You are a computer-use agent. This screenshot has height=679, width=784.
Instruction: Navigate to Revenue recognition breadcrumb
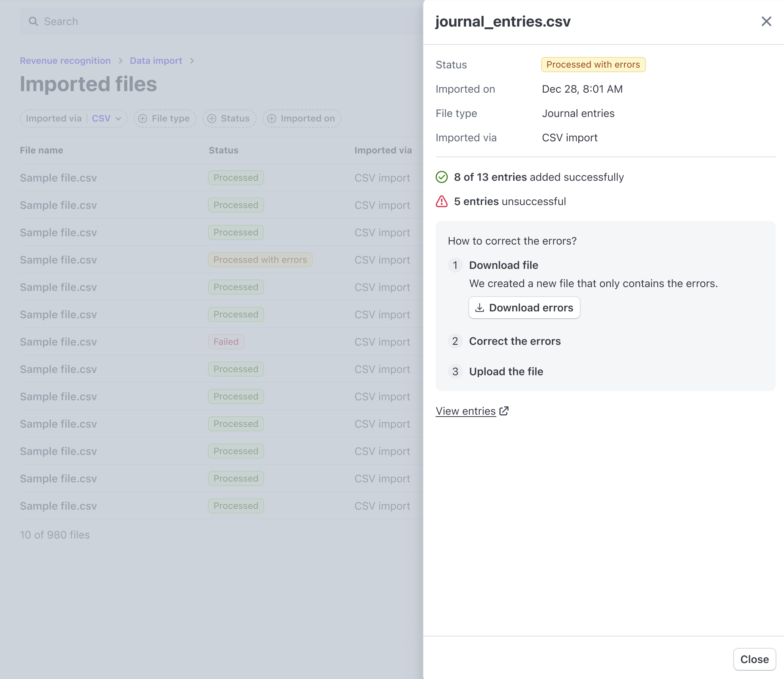click(x=65, y=60)
